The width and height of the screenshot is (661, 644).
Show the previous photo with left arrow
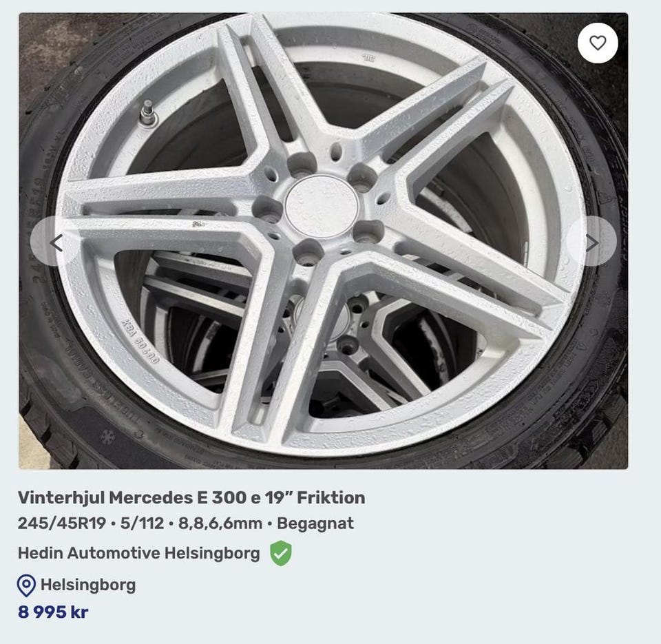pyautogui.click(x=56, y=242)
